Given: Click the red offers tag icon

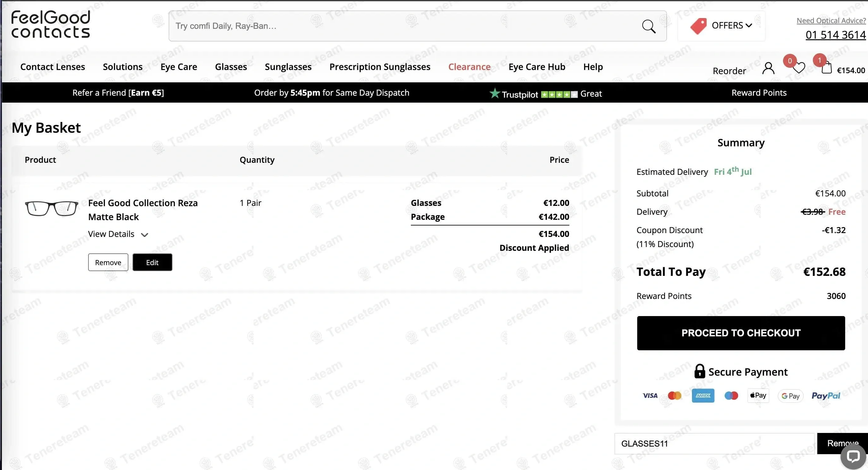Looking at the screenshot, I should coord(698,26).
